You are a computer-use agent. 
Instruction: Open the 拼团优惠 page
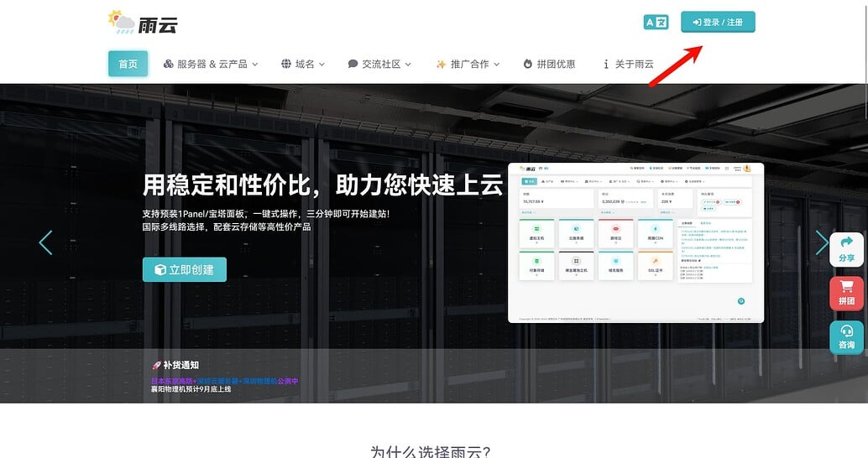tap(549, 64)
